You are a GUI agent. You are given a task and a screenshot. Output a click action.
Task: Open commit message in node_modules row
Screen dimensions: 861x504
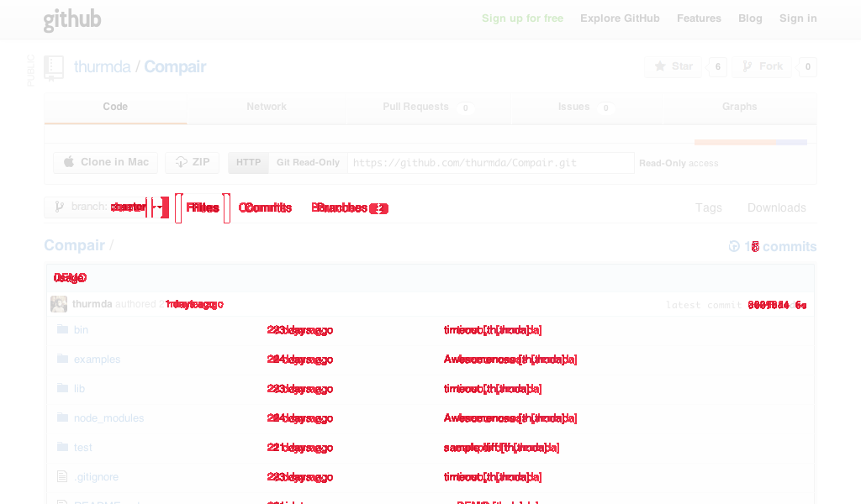point(510,418)
